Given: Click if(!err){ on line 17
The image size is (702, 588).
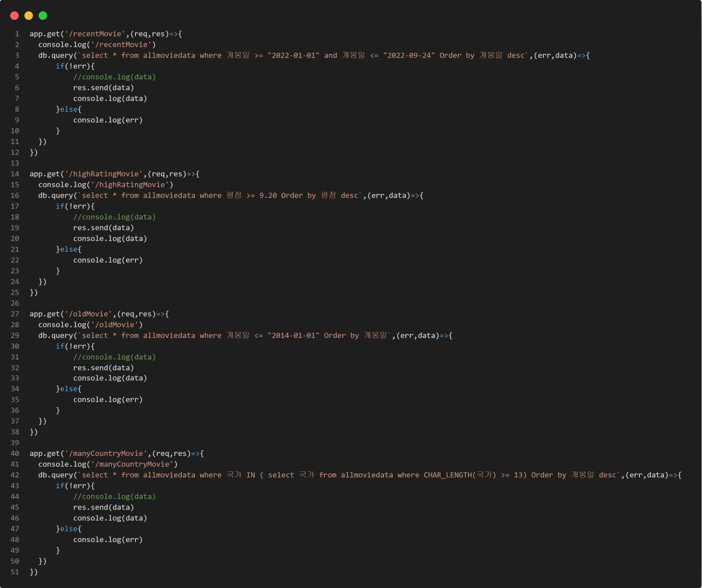Looking at the screenshot, I should coord(75,206).
